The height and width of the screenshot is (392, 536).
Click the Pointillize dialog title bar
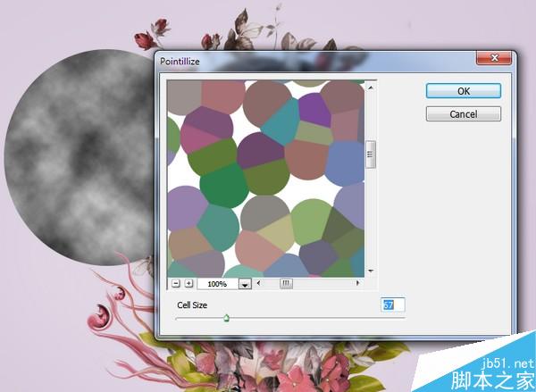(314, 62)
